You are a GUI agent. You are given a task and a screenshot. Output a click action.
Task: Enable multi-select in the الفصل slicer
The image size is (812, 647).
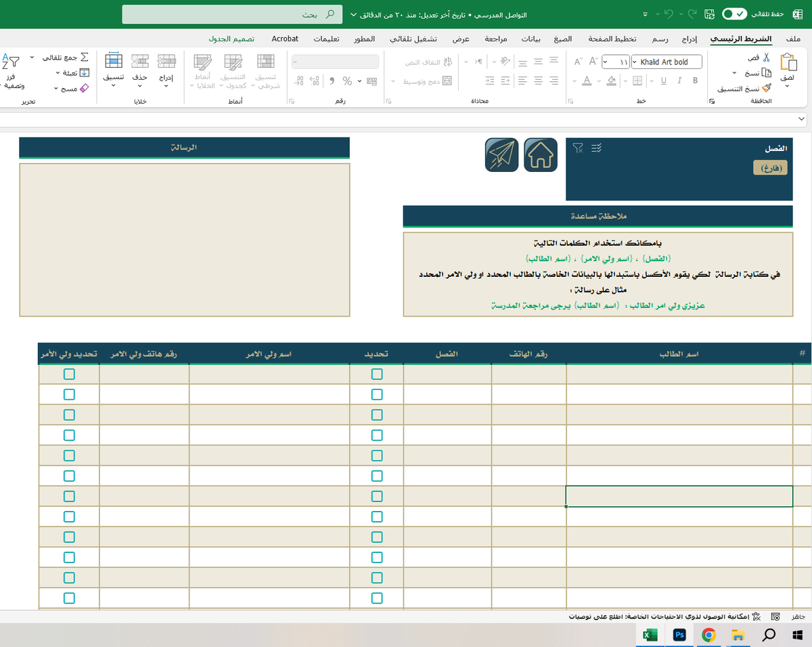click(596, 148)
